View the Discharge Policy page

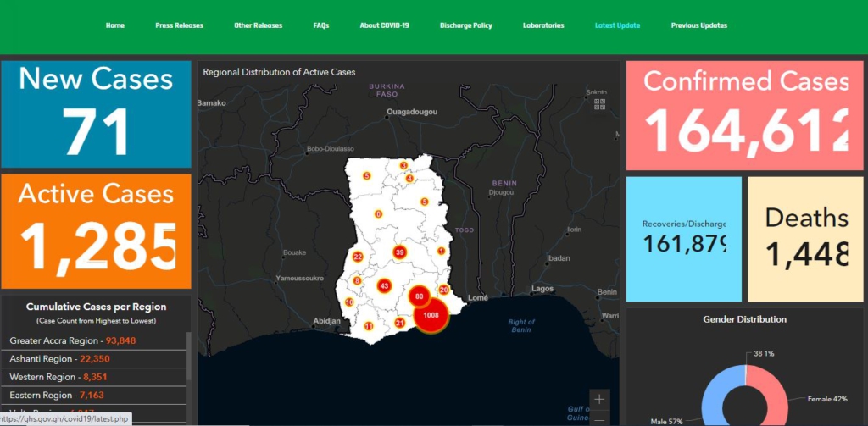tap(466, 25)
